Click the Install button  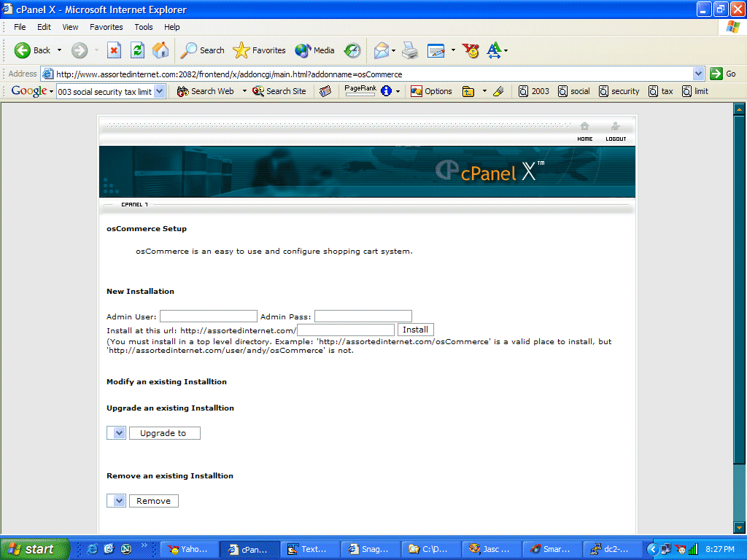415,330
